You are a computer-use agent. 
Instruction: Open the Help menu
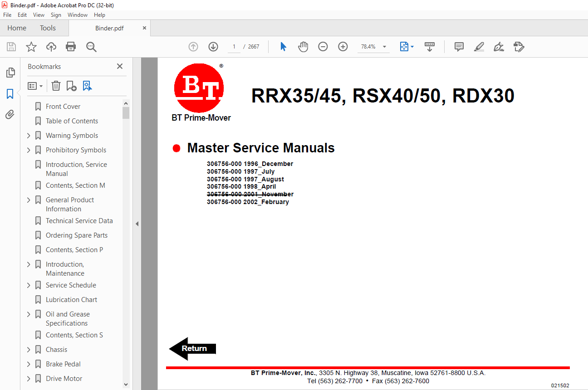[x=99, y=15]
